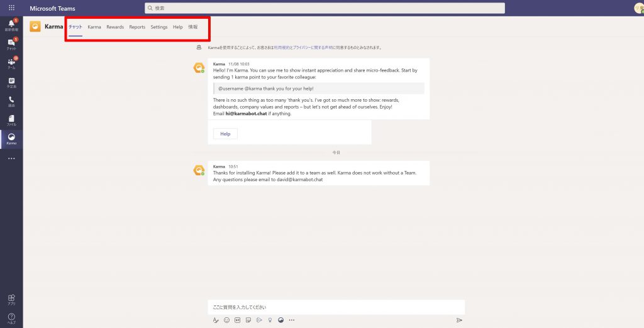Image resolution: width=644 pixels, height=328 pixels.
Task: Open the Apps store icon in sidebar
Action: click(x=11, y=299)
